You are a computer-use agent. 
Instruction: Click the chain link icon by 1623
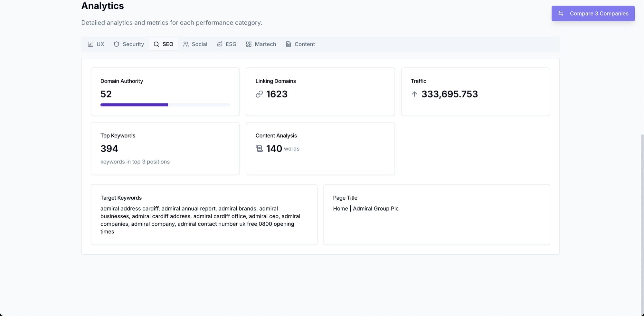259,94
